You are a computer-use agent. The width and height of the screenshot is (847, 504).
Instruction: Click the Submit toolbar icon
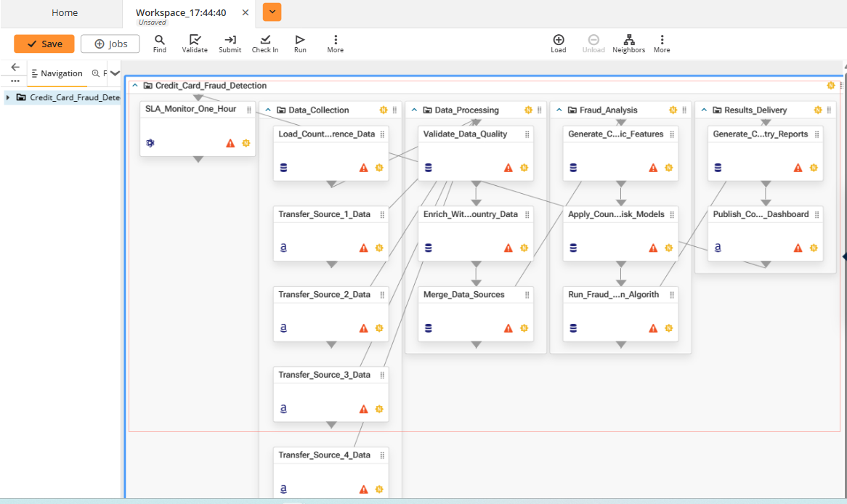(230, 40)
